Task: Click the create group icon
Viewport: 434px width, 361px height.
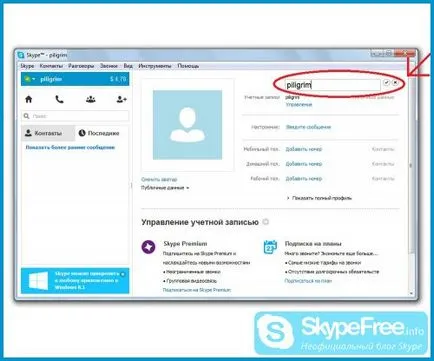Action: click(91, 99)
